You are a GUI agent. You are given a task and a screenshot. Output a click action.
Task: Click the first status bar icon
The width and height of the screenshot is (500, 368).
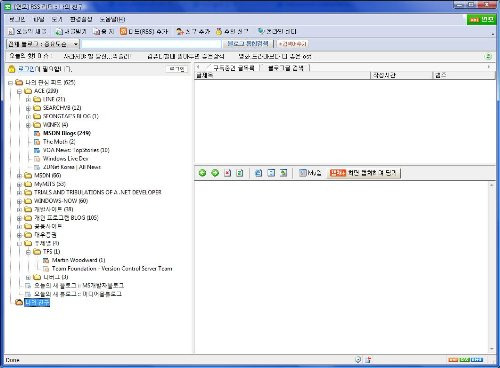click(x=358, y=359)
